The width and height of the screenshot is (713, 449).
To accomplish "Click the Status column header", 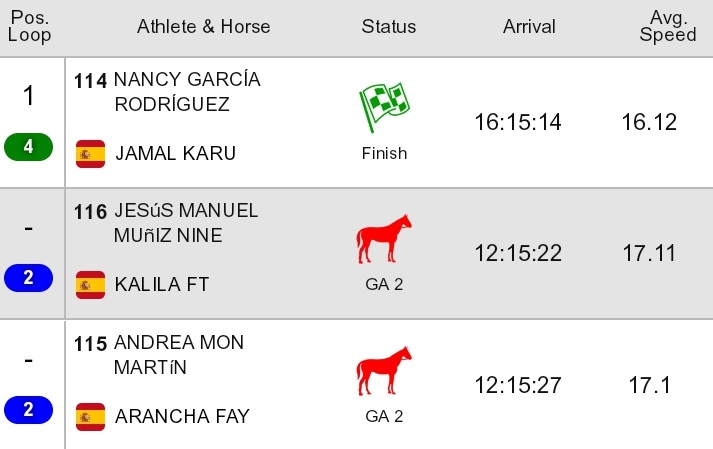I will tap(389, 27).
